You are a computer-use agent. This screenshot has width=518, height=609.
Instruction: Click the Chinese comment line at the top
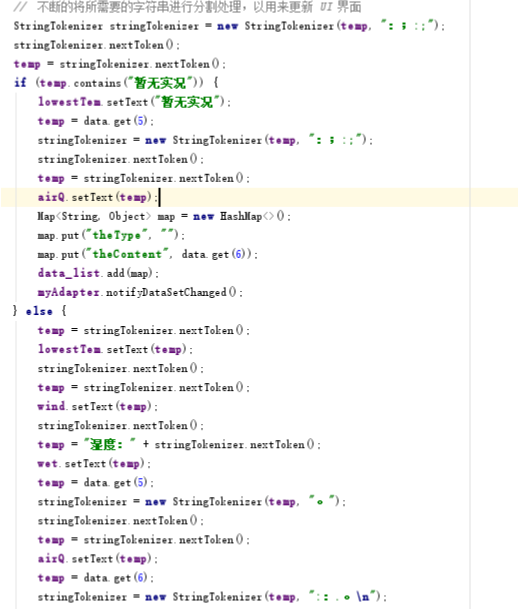pos(188,7)
